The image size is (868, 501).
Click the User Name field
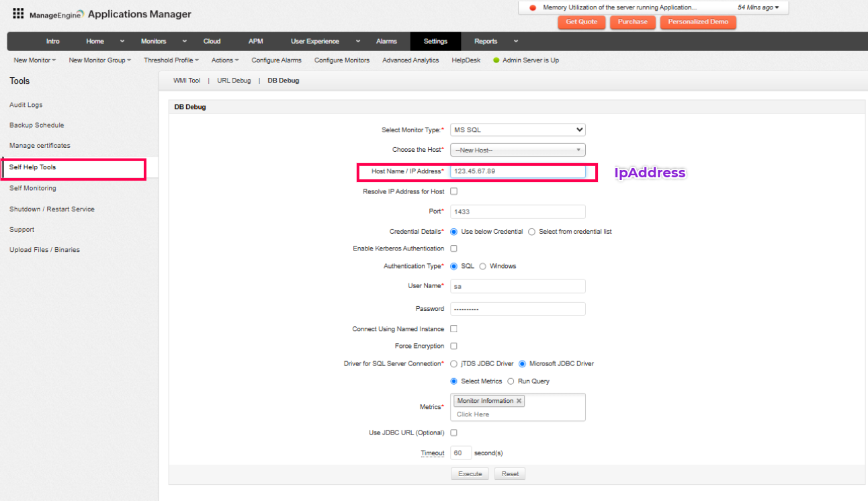click(x=518, y=286)
